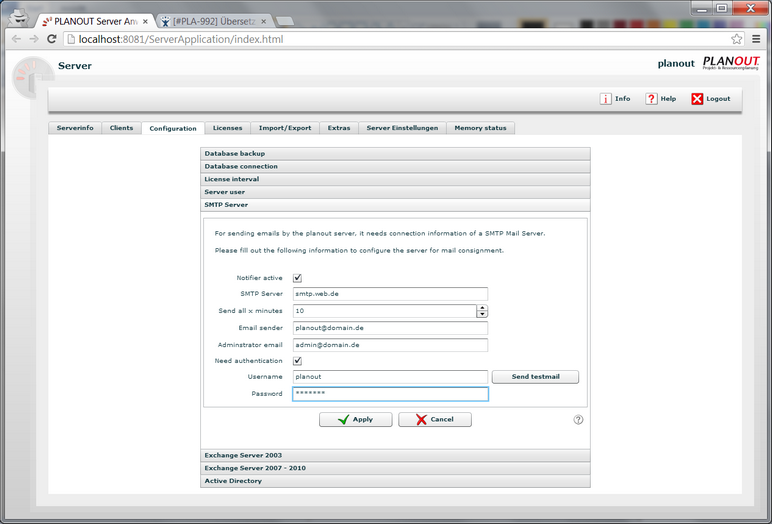
Task: Bookmark page with the star icon
Action: click(736, 39)
